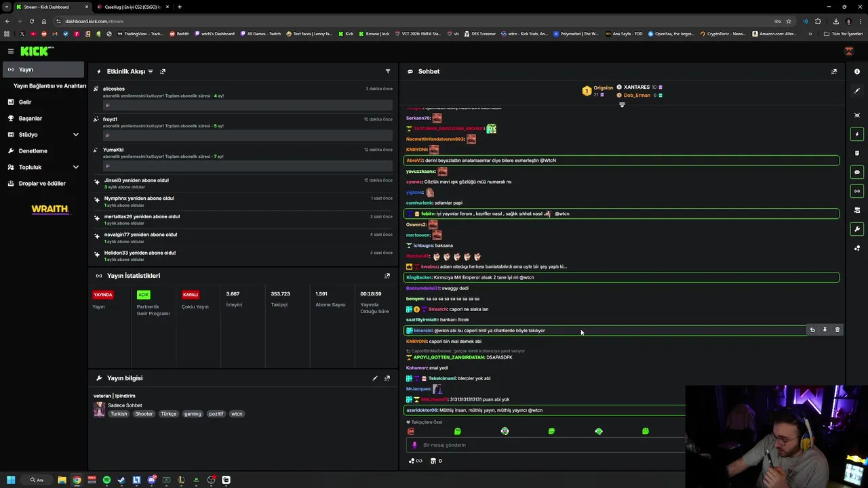Image resolution: width=868 pixels, height=488 pixels.
Task: Click the bubbles icon at right toolbar bottom
Action: click(x=857, y=248)
